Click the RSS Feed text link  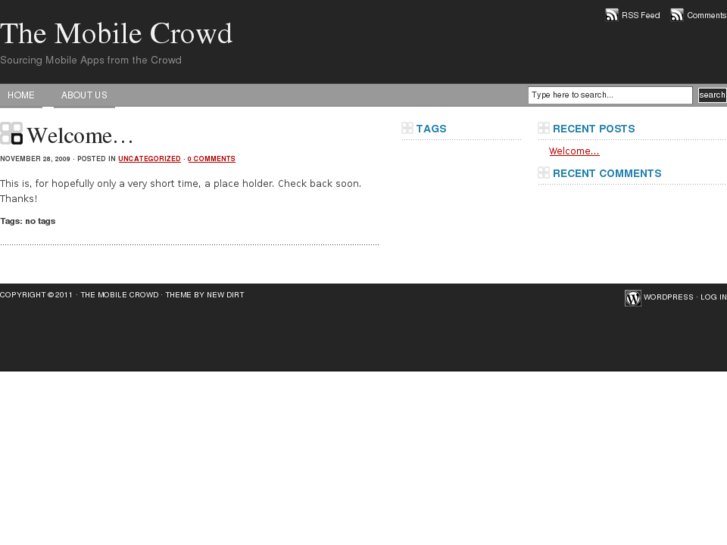point(641,15)
